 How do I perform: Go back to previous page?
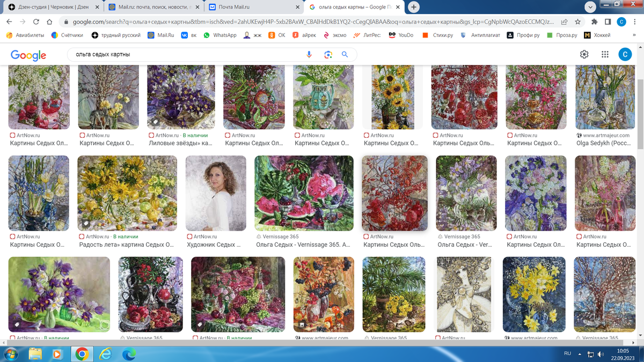(9, 22)
